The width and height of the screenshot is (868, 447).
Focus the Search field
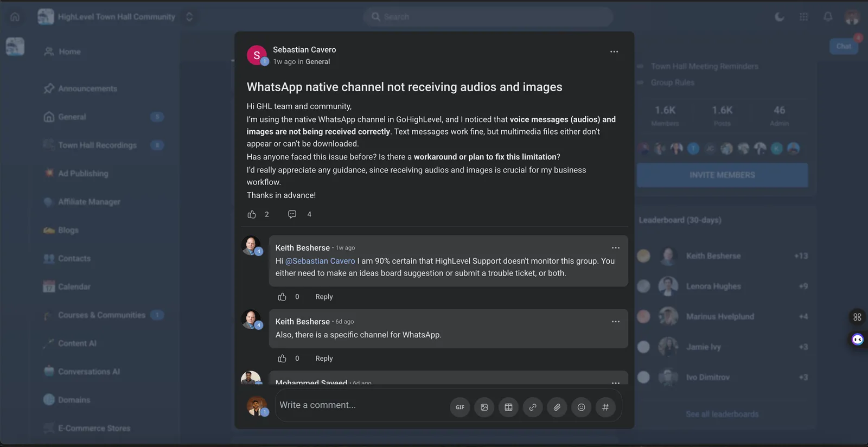[488, 17]
